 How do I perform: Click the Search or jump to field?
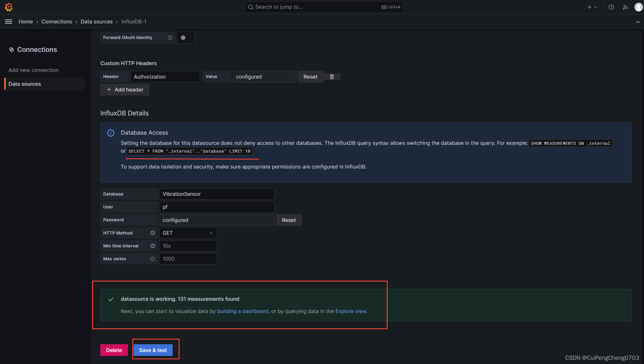point(324,7)
